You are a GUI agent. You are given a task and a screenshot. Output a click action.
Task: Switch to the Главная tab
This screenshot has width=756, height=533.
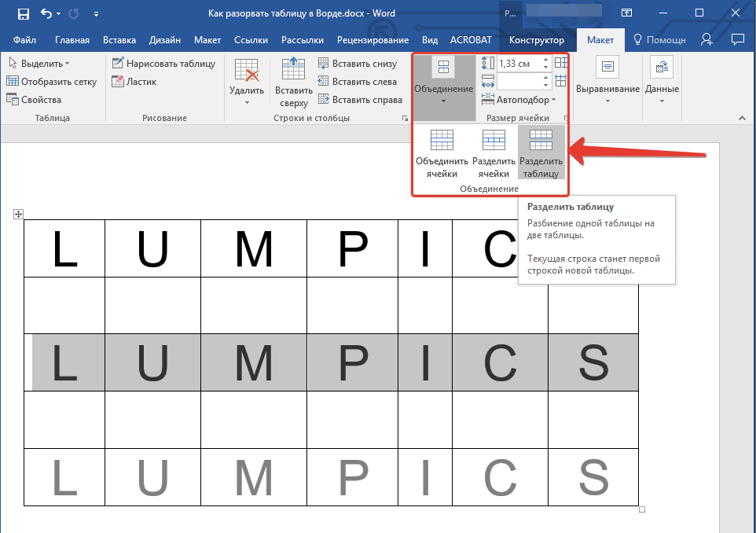tap(72, 40)
